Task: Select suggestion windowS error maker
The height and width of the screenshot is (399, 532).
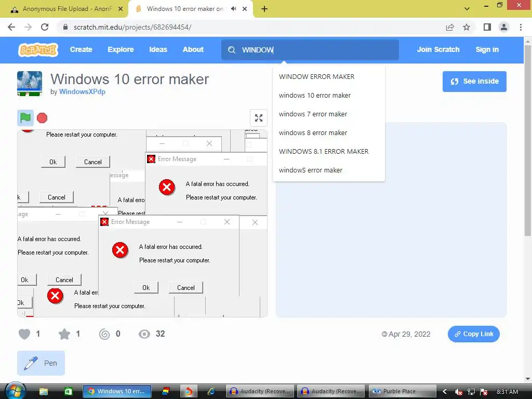Action: (329, 170)
